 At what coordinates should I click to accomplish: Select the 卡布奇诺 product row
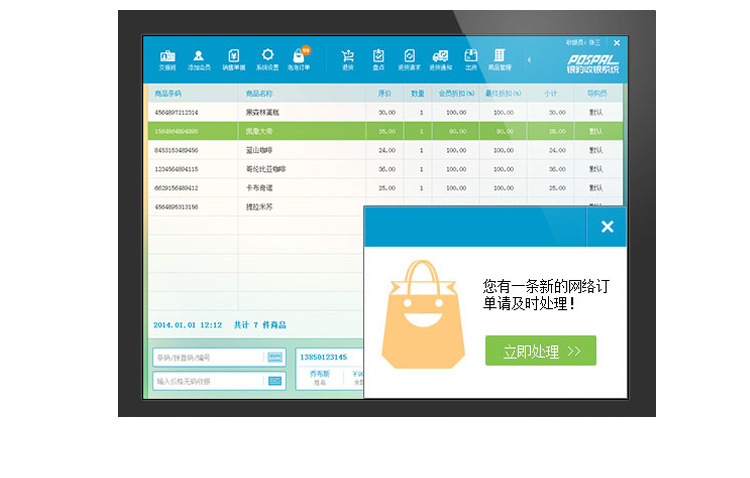pyautogui.click(x=385, y=188)
